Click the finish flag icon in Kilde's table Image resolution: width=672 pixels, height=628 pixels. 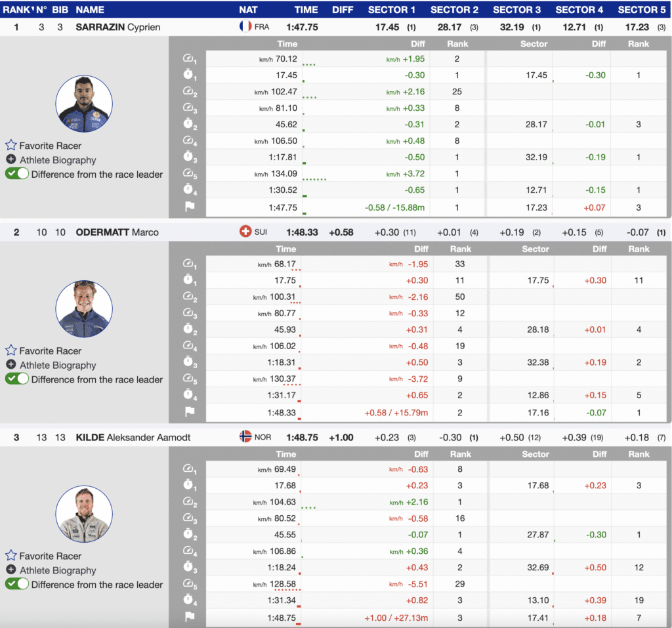tap(188, 618)
